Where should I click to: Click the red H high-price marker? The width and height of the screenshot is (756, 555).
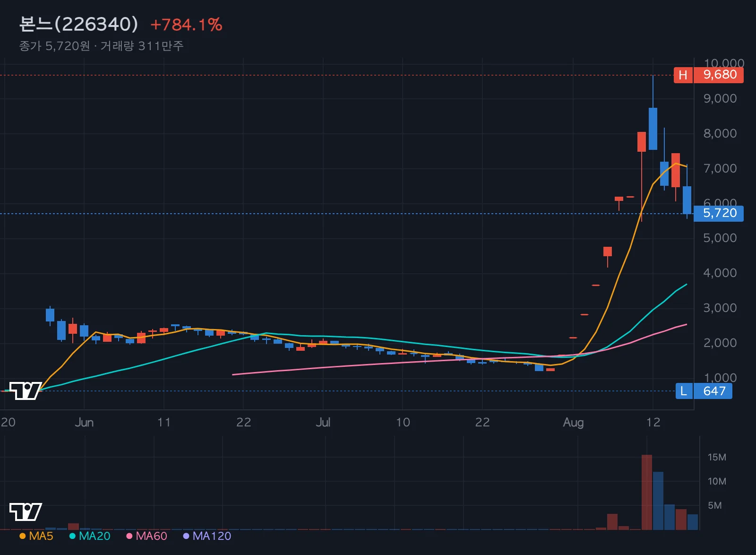tap(683, 75)
